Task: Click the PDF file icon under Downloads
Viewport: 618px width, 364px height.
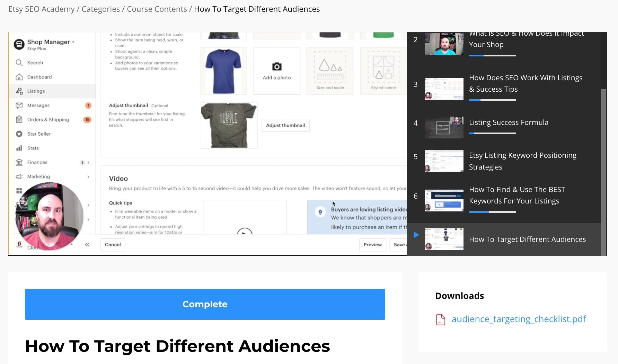Action: coord(440,319)
